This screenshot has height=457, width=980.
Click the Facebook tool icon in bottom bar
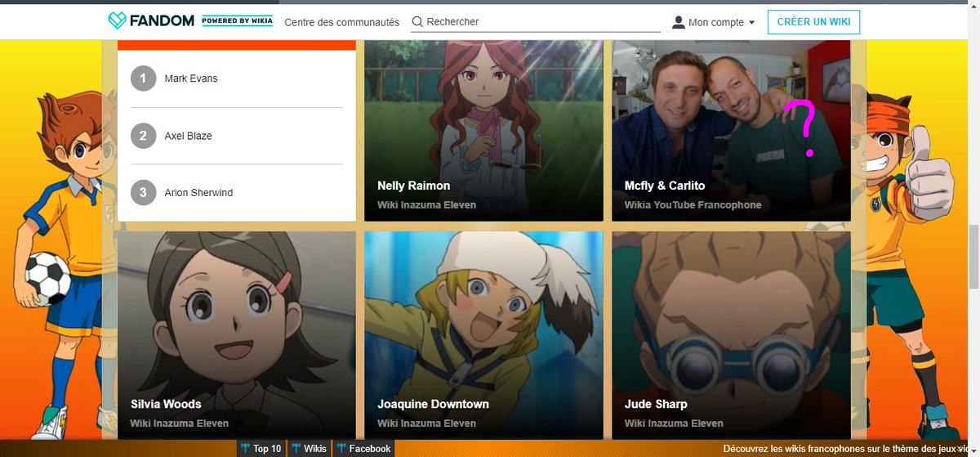[341, 448]
